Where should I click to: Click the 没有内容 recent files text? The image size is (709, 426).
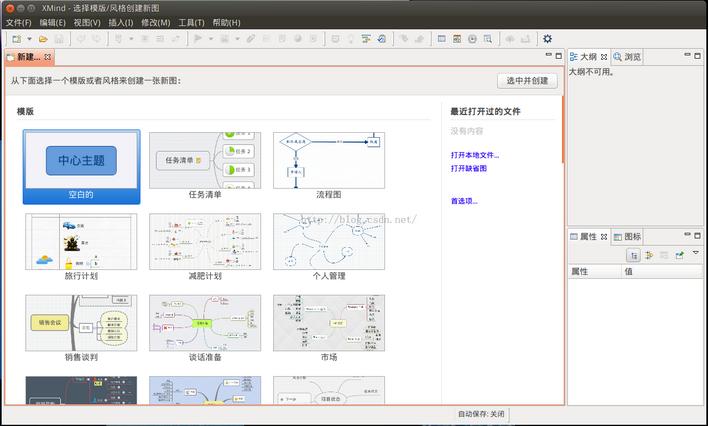tap(467, 131)
